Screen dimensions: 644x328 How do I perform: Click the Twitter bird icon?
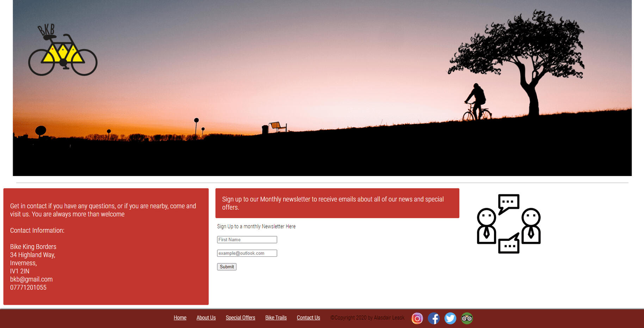450,318
